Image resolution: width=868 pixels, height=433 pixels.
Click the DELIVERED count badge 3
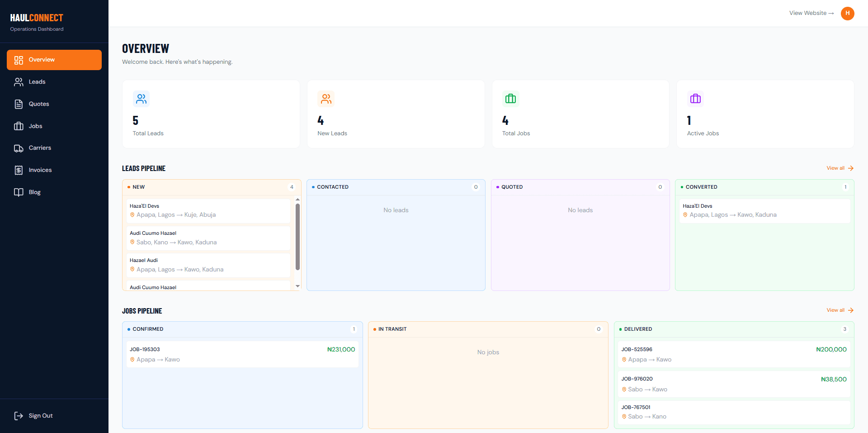[844, 329]
